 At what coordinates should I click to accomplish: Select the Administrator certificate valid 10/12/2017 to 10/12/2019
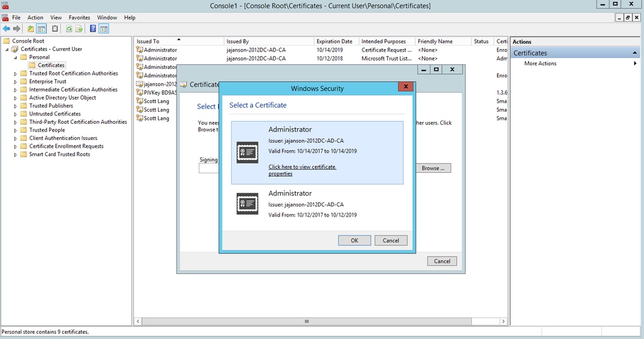(x=317, y=204)
